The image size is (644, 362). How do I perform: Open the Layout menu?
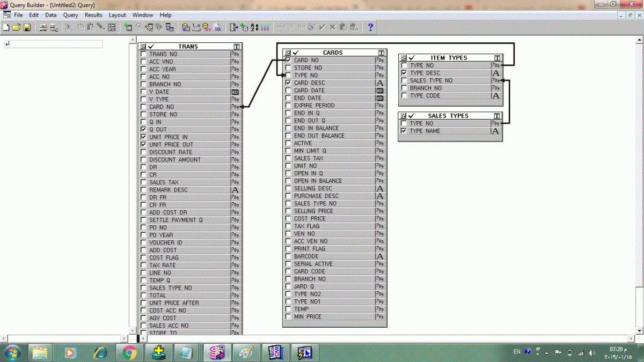117,15
